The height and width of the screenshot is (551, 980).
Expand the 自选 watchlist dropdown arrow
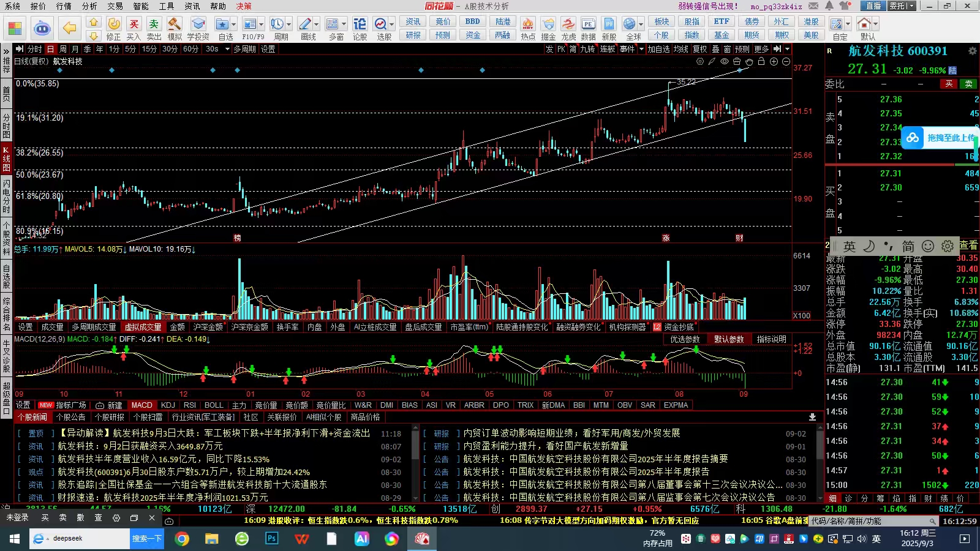[234, 24]
